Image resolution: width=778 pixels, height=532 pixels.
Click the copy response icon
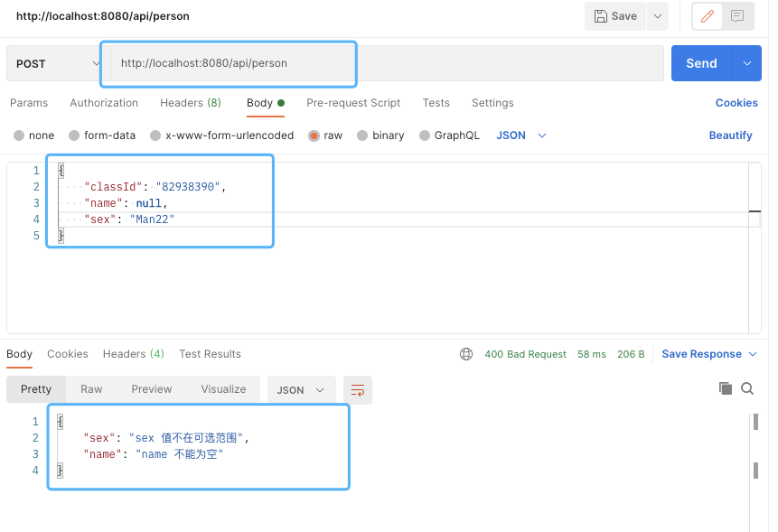pos(726,387)
